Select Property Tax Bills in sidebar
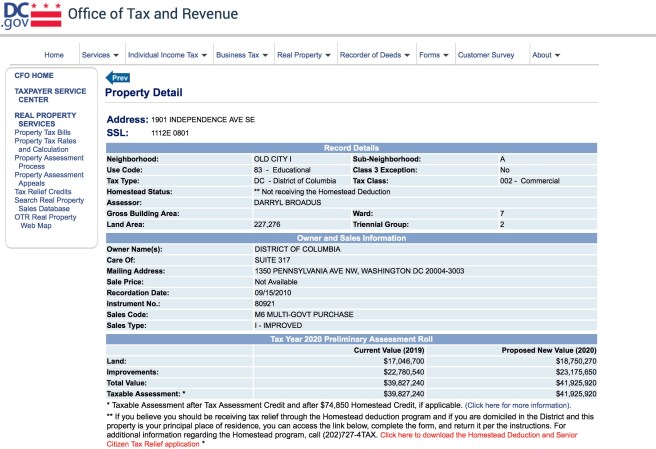This screenshot has width=656, height=449. [x=43, y=132]
